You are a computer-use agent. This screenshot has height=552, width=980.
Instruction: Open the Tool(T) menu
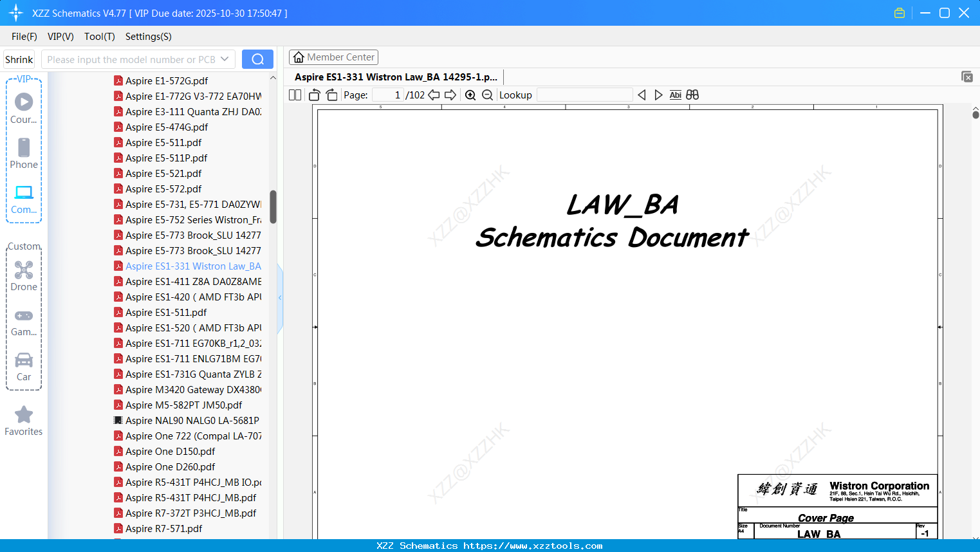click(100, 37)
